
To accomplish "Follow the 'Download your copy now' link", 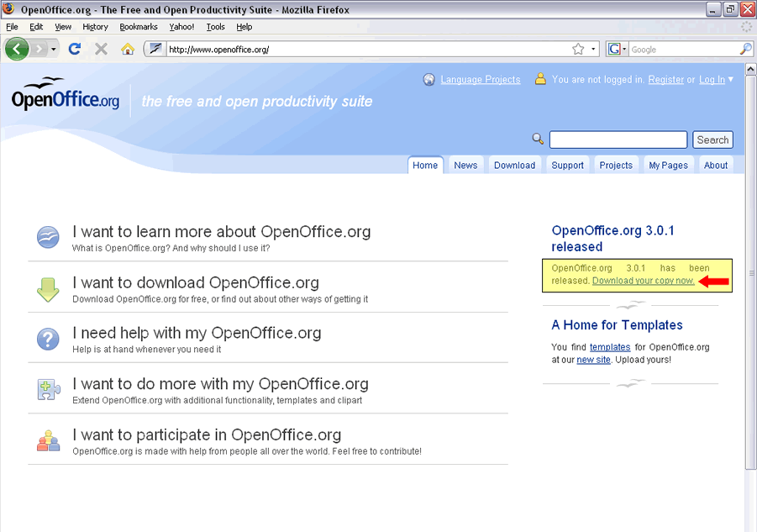I will 643,281.
